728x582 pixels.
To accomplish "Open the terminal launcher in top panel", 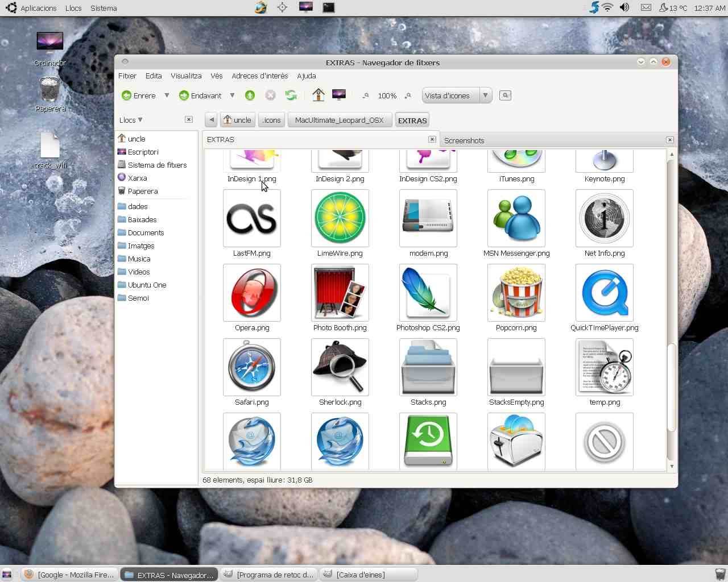I will click(x=328, y=7).
